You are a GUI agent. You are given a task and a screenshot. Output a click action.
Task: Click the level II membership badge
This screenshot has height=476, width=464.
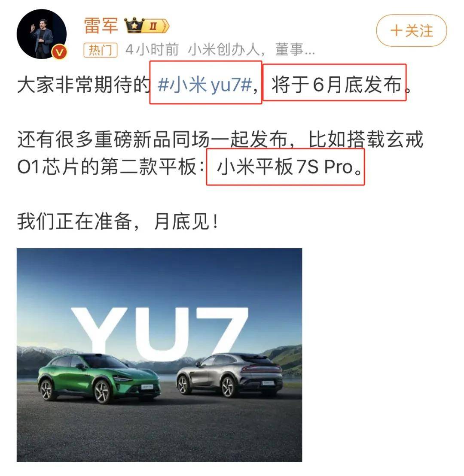click(156, 26)
